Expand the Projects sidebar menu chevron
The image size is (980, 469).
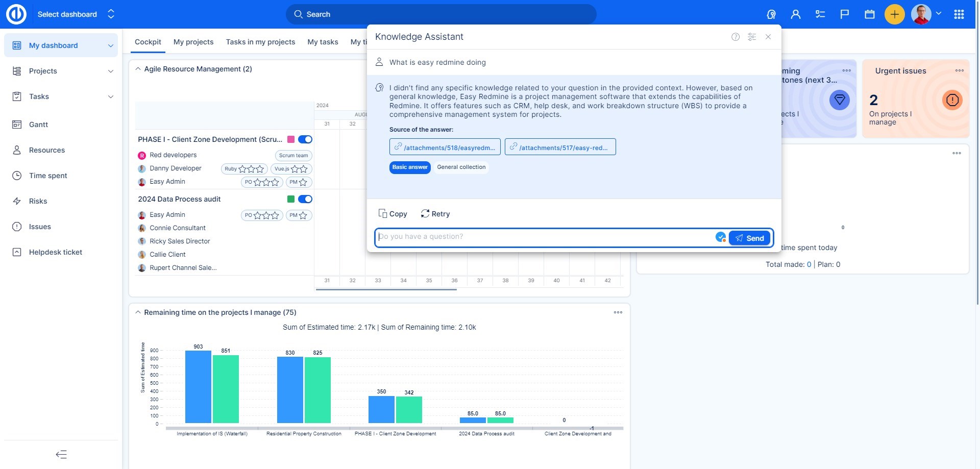(x=111, y=71)
